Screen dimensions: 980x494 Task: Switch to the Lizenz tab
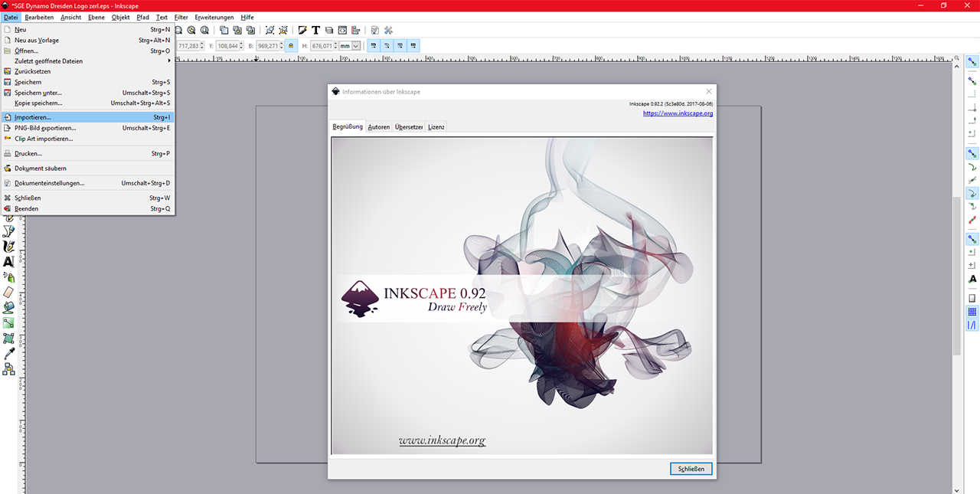click(436, 127)
